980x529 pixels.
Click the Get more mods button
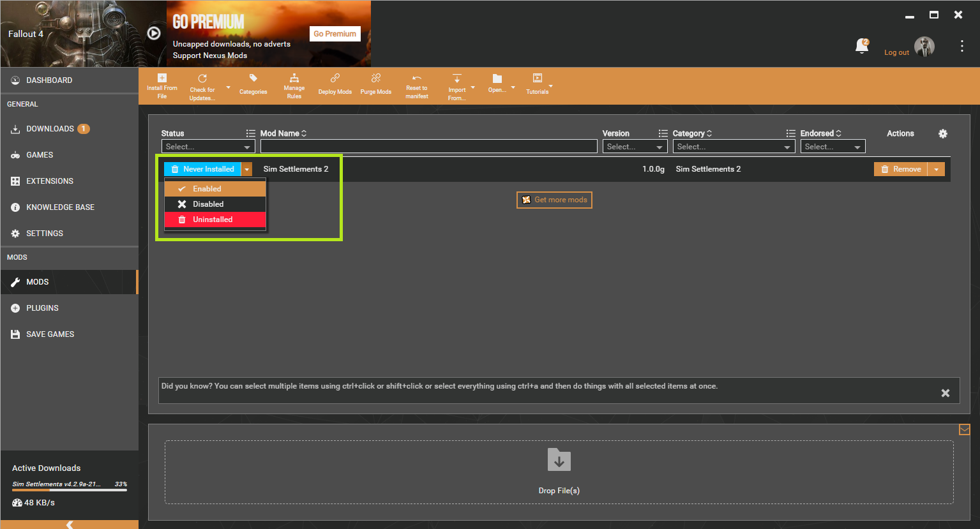click(554, 200)
